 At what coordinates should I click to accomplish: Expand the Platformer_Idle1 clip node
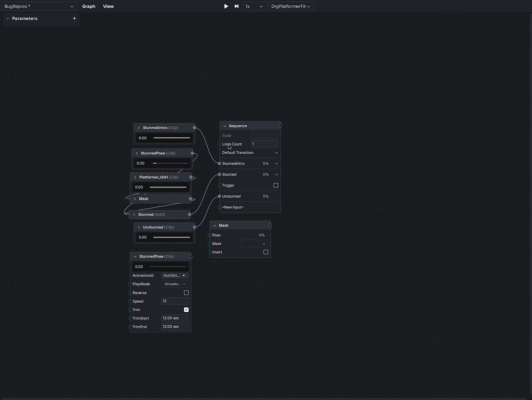[135, 177]
